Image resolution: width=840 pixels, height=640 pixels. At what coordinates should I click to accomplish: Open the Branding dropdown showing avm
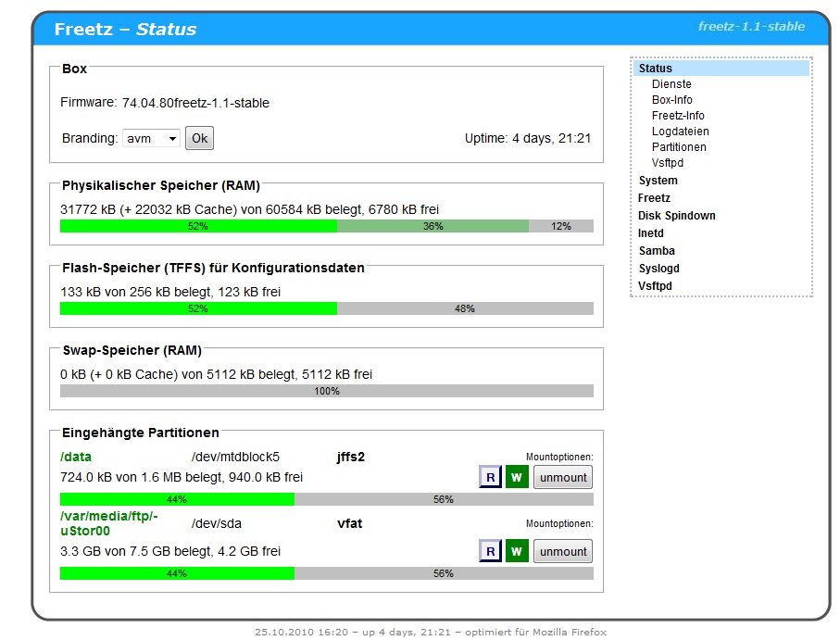151,139
